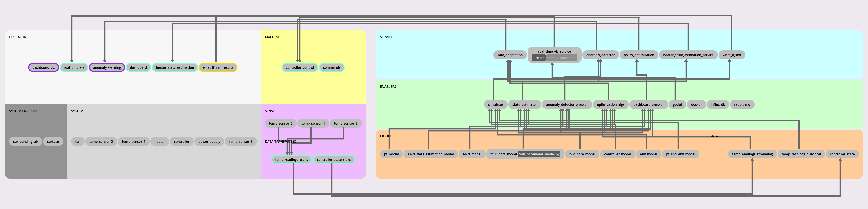The image size is (868, 209).
Task: Click the docker enabler node
Action: pos(696,104)
